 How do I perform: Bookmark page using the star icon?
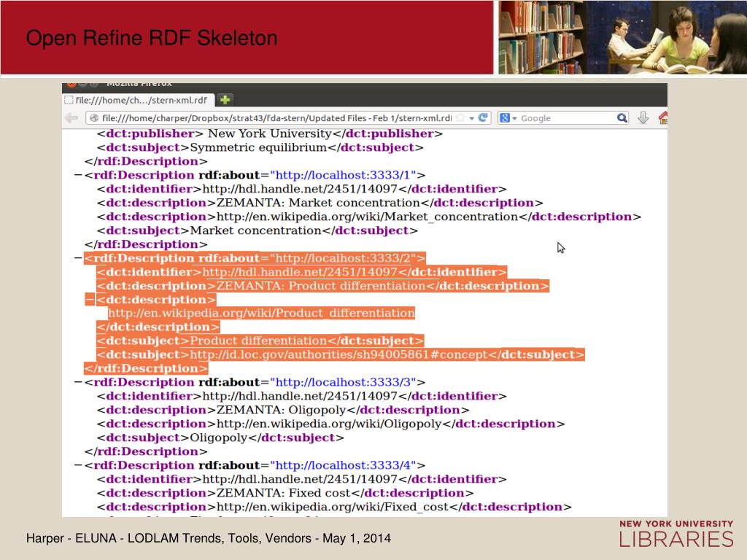(460, 117)
